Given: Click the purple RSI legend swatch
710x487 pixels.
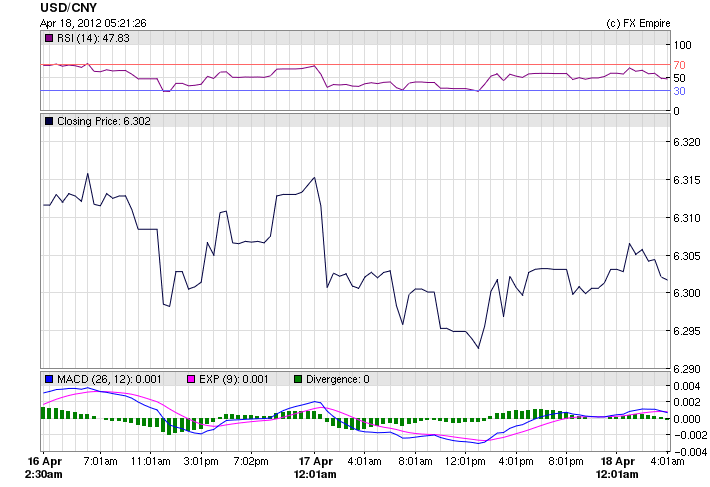Looking at the screenshot, I should coord(47,38).
